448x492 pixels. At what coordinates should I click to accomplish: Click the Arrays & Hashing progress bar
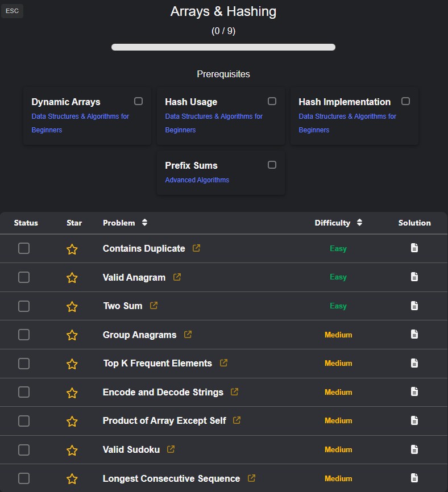[x=223, y=47]
